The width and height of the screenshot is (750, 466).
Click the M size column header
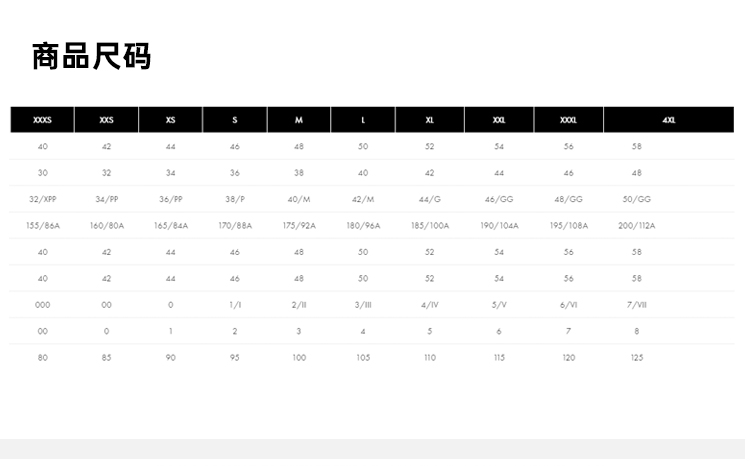click(x=299, y=120)
